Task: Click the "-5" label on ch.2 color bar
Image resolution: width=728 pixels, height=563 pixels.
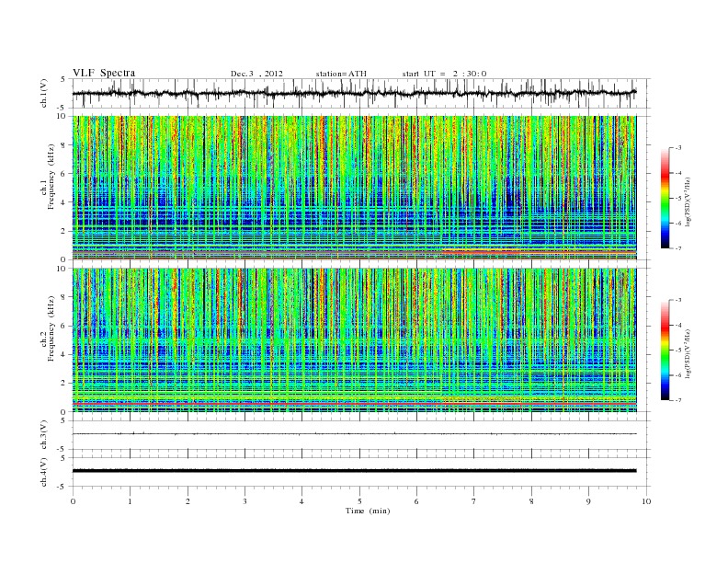Action: [677, 350]
